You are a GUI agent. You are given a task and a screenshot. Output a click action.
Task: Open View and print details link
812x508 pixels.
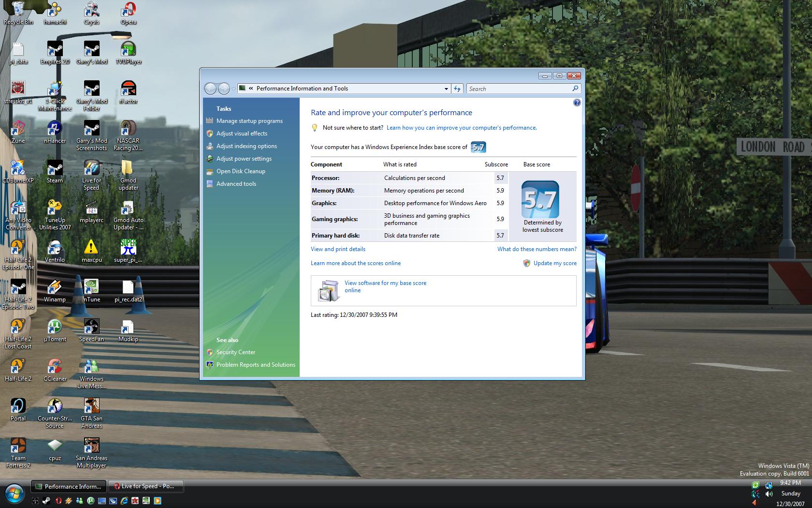pyautogui.click(x=338, y=249)
